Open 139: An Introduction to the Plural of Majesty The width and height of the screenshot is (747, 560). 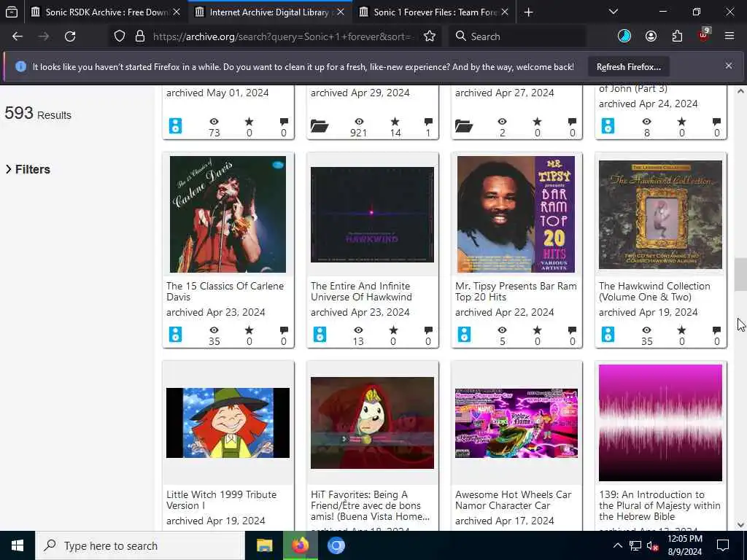coord(659,505)
